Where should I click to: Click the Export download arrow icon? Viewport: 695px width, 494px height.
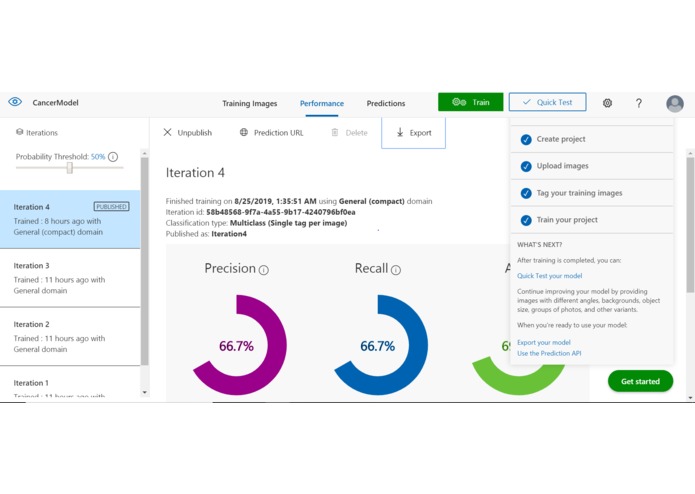pos(400,132)
